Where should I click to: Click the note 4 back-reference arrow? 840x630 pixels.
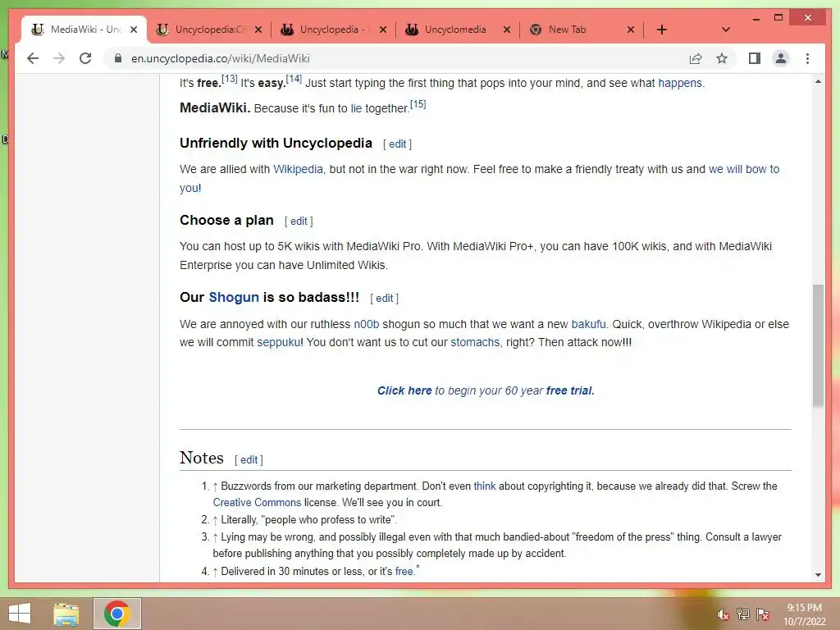[x=216, y=572]
